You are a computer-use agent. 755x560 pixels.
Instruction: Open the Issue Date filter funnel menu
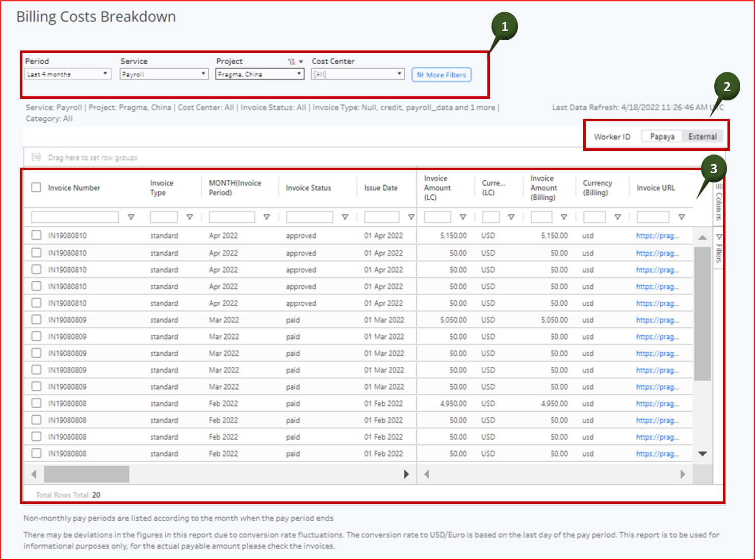pyautogui.click(x=411, y=217)
